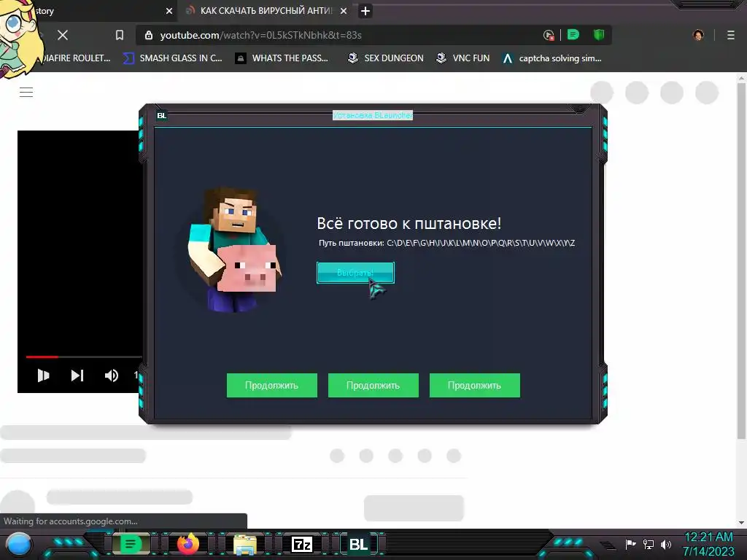Open the green shield extension icon
The height and width of the screenshot is (560, 747).
[599, 35]
